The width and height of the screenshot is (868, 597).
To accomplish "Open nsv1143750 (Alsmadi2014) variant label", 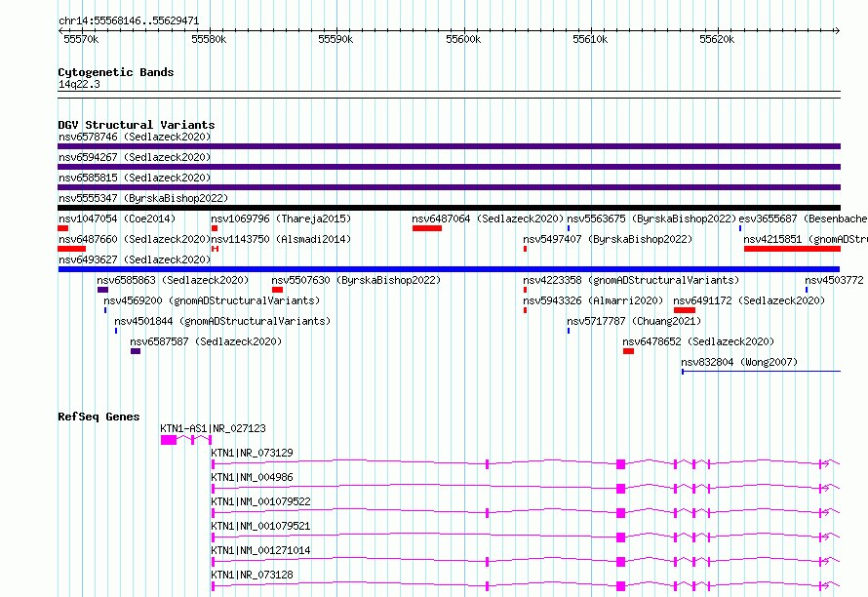I will pos(281,239).
